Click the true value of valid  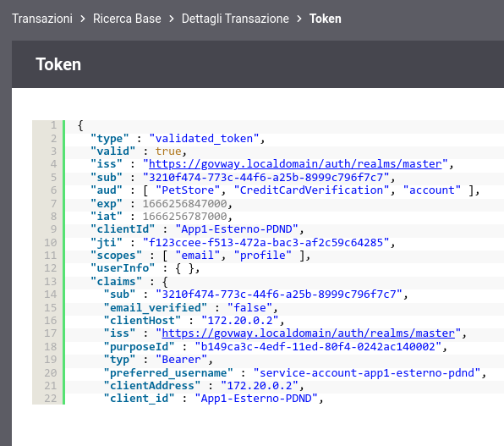point(168,151)
